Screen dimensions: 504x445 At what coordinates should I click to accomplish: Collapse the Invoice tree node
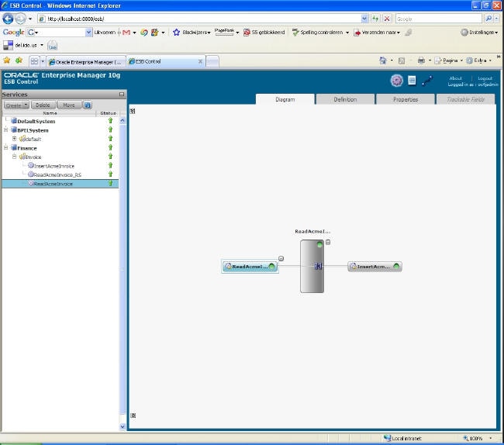tap(14, 157)
